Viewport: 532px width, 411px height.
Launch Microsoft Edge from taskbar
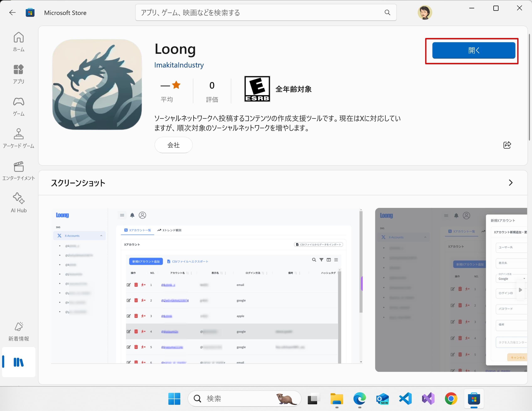coord(360,399)
